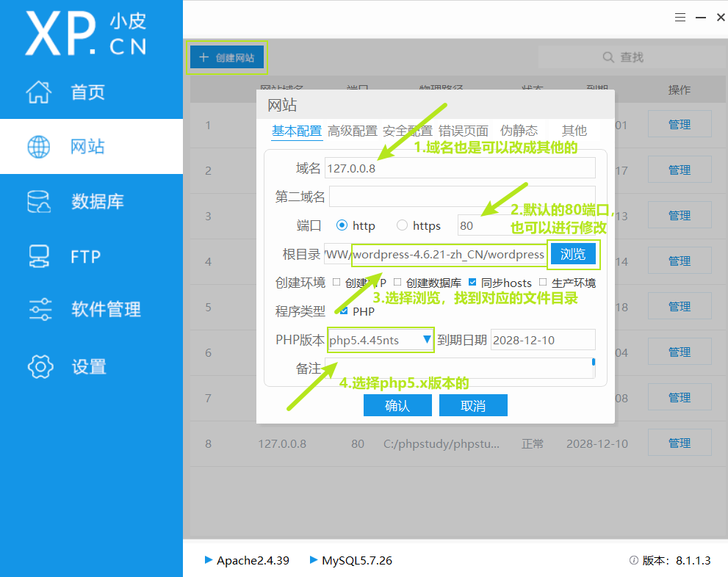Select the https radio button
Viewport: 728px width, 577px height.
[401, 225]
